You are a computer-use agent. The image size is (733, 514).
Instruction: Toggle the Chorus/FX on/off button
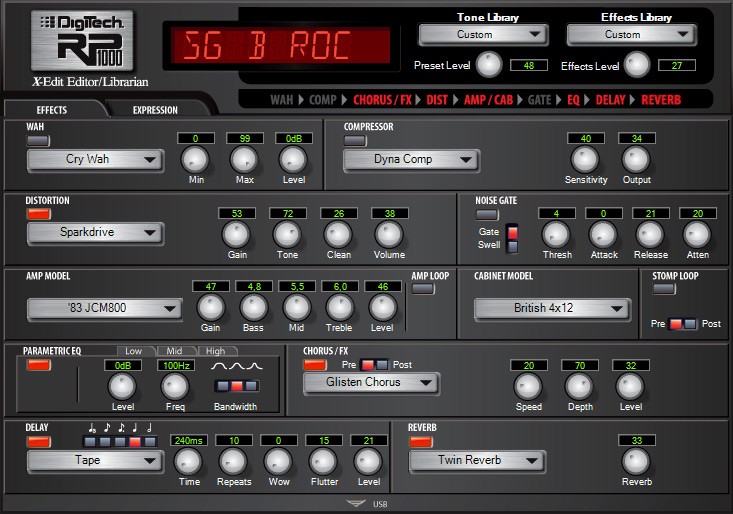[315, 365]
